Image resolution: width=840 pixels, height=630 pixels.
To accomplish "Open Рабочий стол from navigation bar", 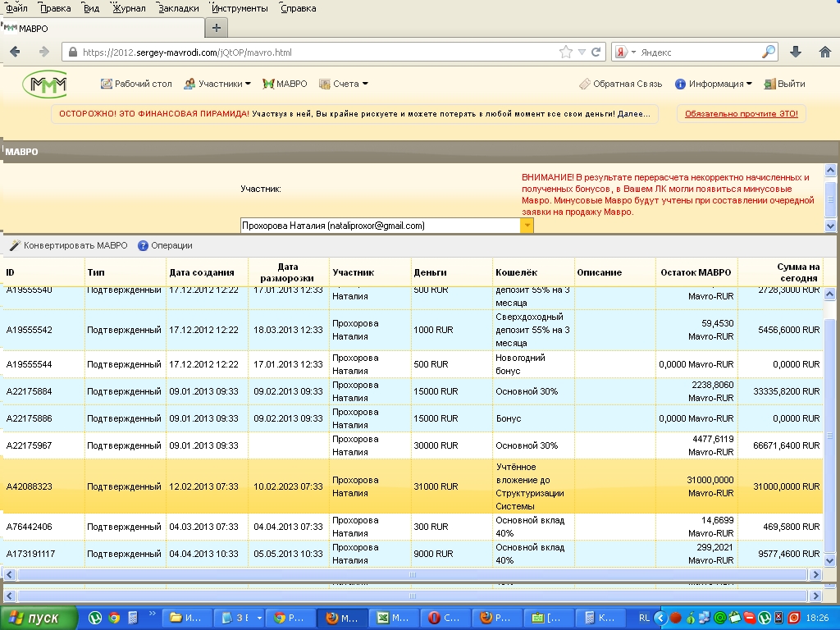I will pos(136,84).
